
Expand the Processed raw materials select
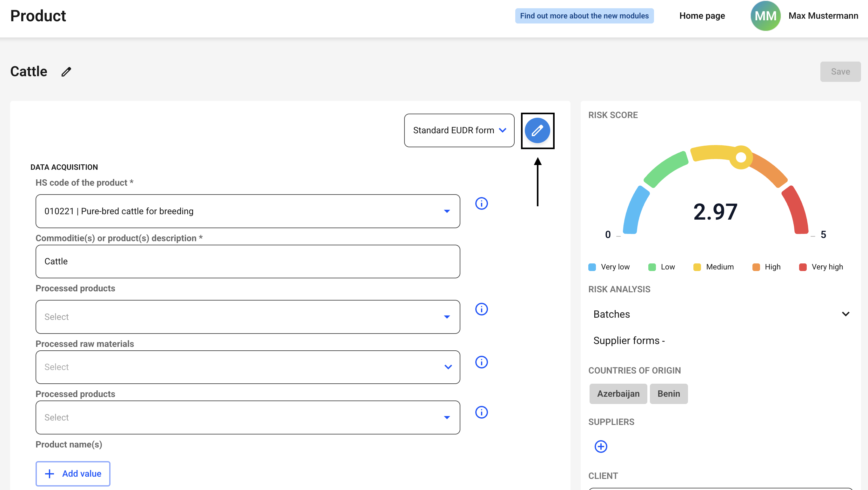point(248,367)
